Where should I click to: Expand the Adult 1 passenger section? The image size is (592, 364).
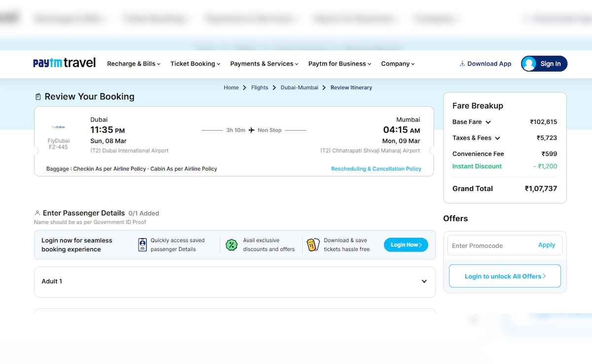[424, 281]
